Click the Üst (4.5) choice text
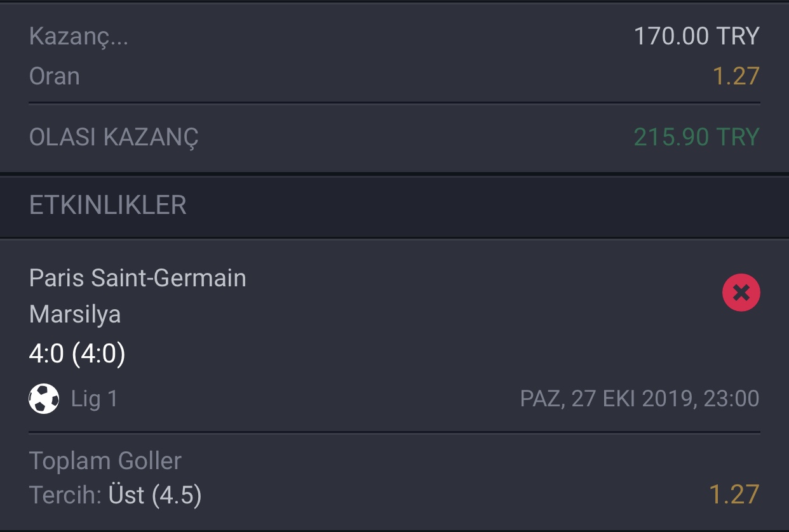Viewport: 789px width, 532px height. (155, 495)
